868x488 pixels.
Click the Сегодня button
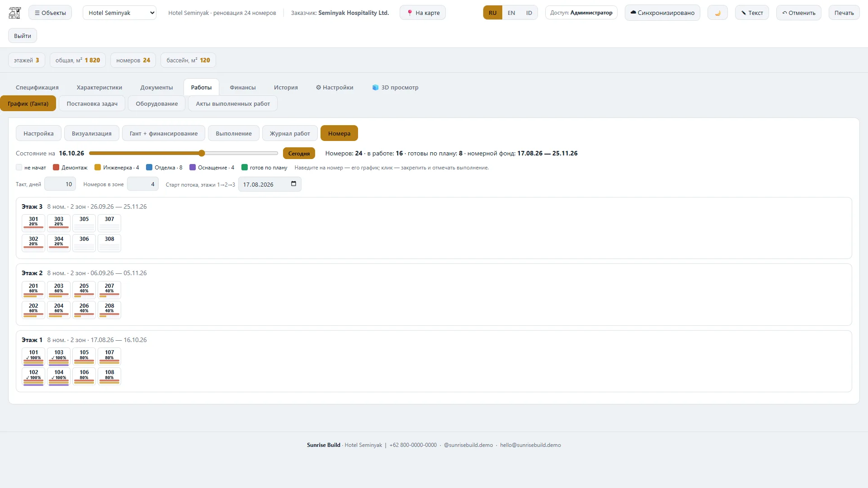[x=299, y=153]
